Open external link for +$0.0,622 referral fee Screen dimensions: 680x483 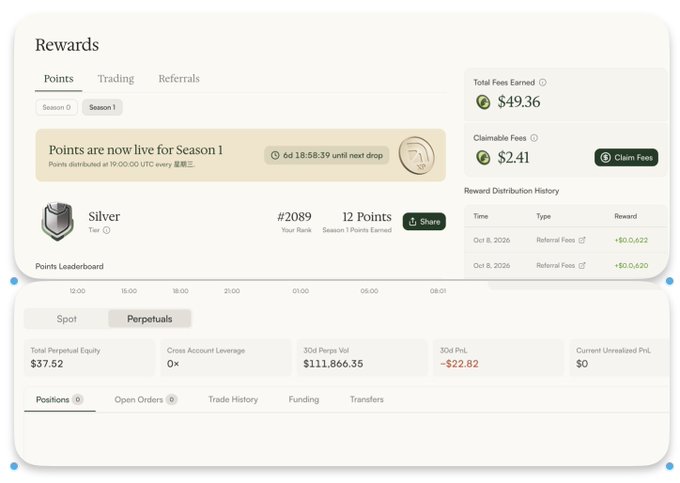(582, 240)
